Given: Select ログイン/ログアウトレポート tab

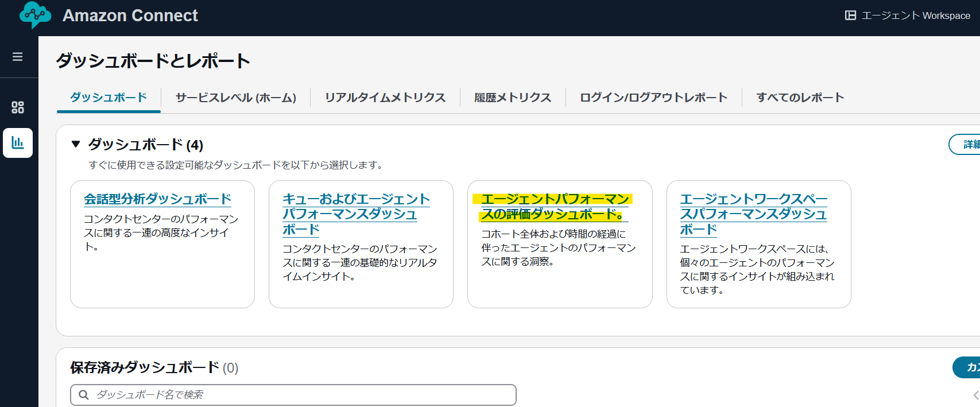Looking at the screenshot, I should (x=653, y=98).
